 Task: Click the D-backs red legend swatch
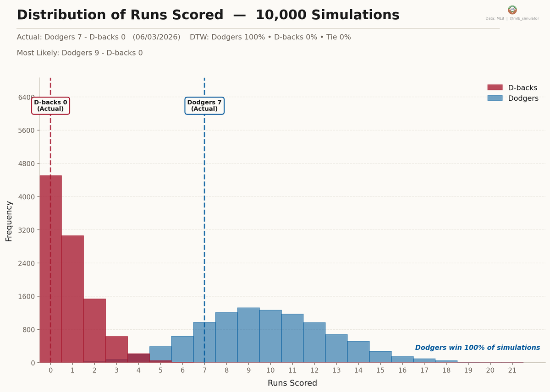point(495,87)
